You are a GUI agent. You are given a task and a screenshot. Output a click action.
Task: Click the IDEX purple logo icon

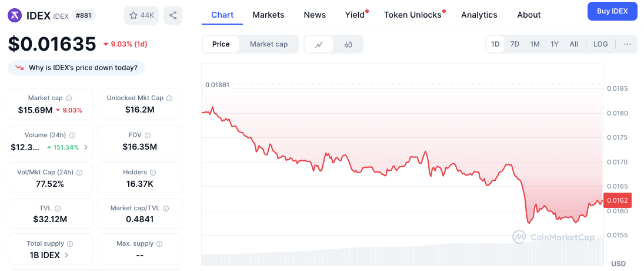15,16
